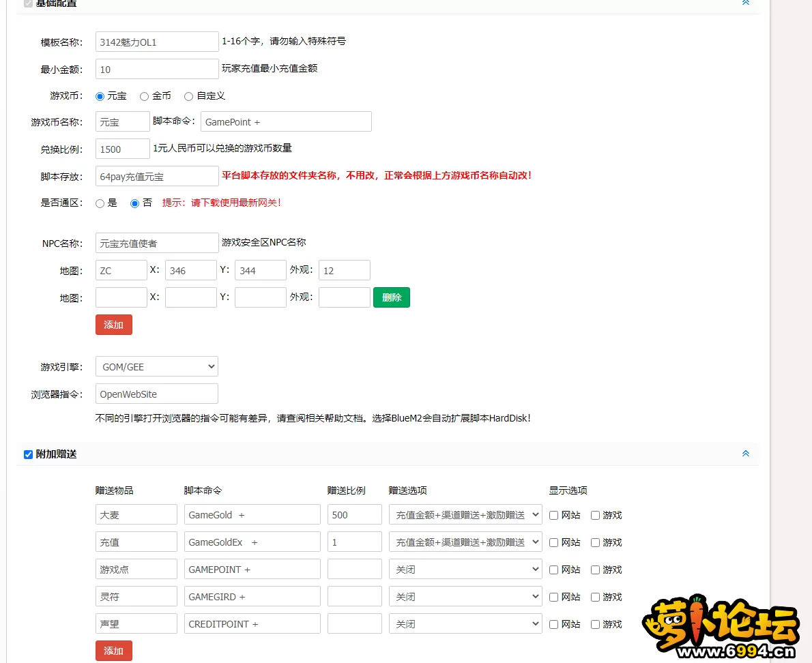This screenshot has width=812, height=663.
Task: Click 添加 button below the gift rows
Action: (x=114, y=651)
